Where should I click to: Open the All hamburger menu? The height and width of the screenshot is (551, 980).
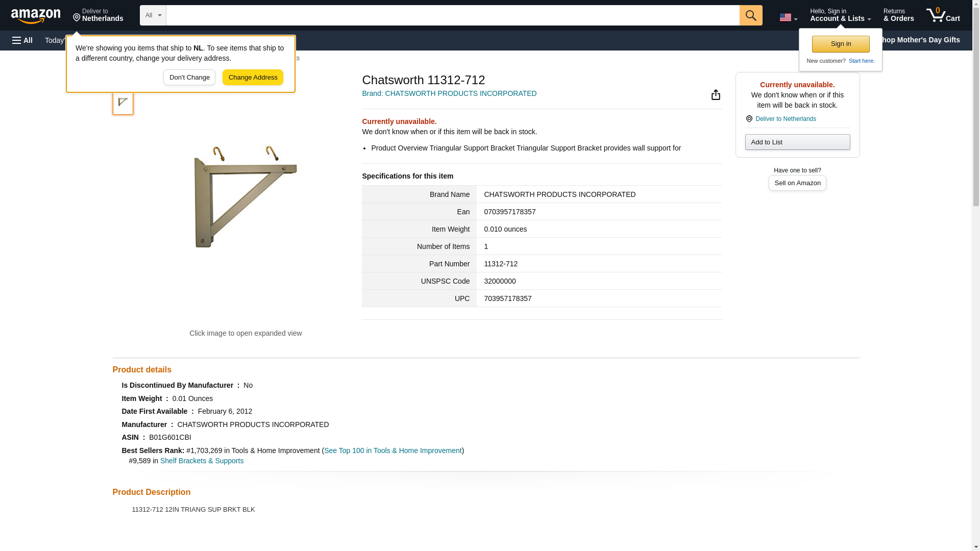coord(22,40)
